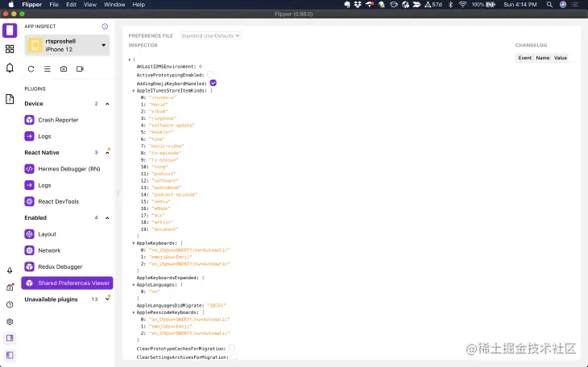Open the help question mark icon
The width and height of the screenshot is (588, 367).
point(10,304)
